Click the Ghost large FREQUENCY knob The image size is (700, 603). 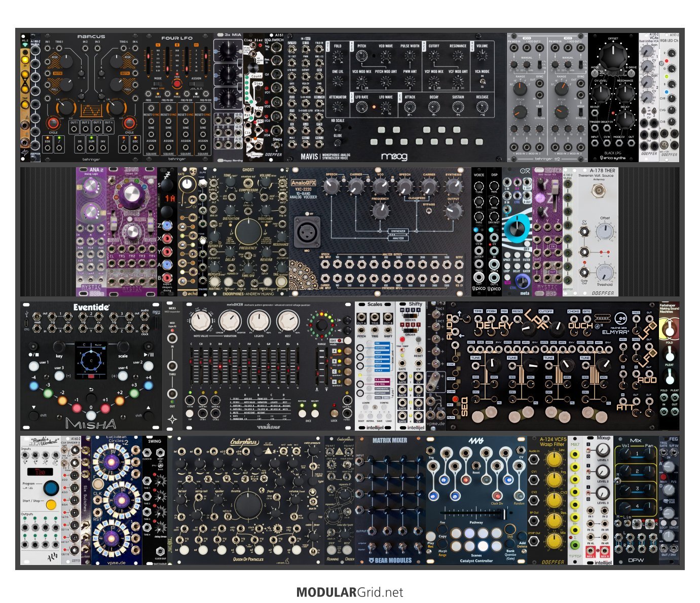(248, 232)
